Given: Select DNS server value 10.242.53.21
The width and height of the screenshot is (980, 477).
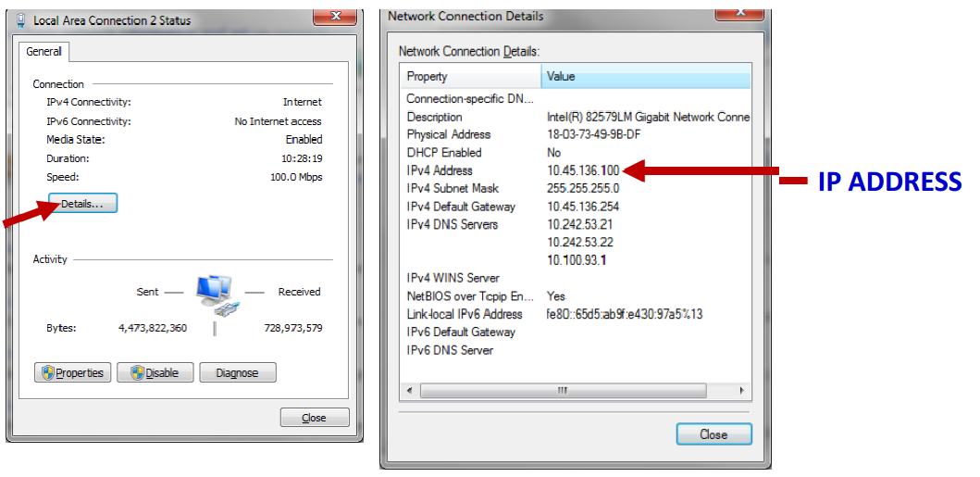Looking at the screenshot, I should tap(580, 224).
